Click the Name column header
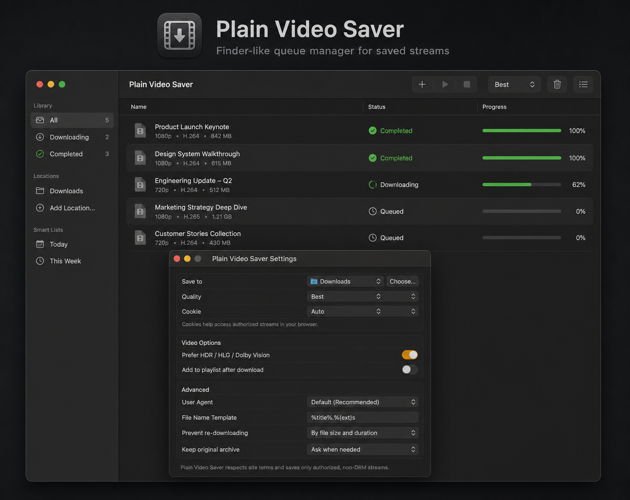This screenshot has width=630, height=500. [139, 107]
